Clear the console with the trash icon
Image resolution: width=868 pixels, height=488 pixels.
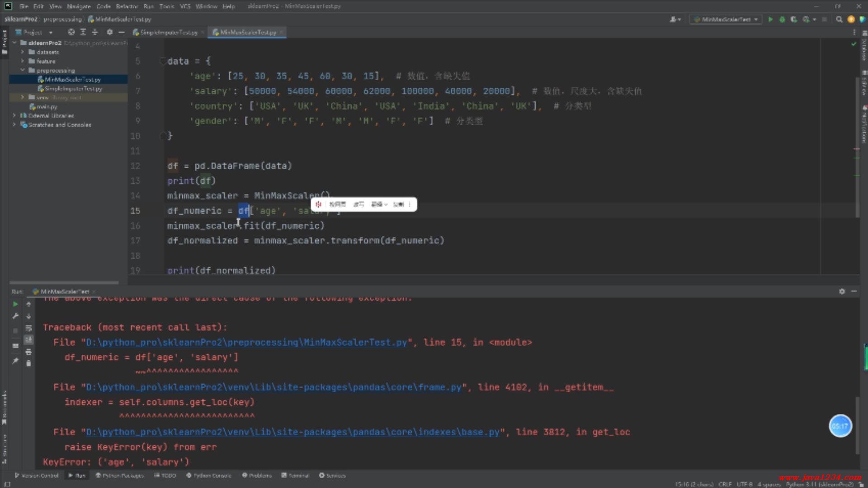[28, 363]
